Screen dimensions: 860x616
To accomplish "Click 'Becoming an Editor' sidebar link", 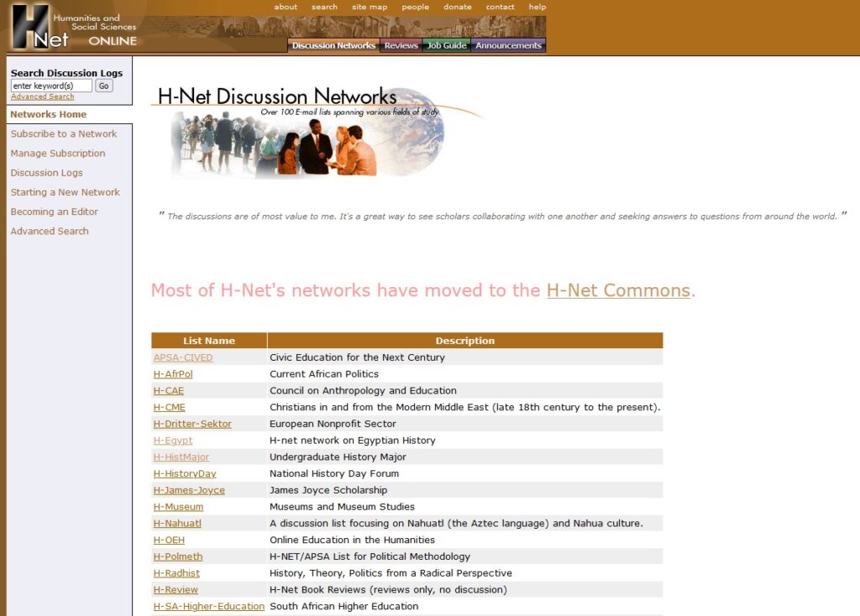I will pyautogui.click(x=54, y=211).
